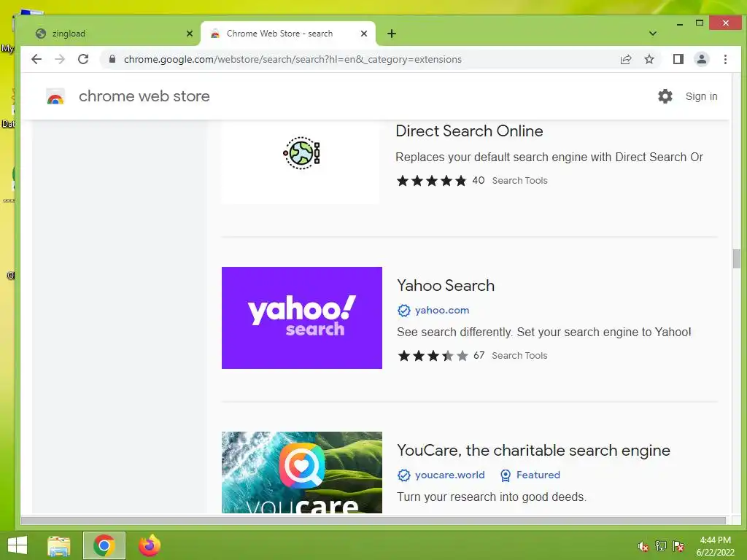Open Direct Search Online extension title
Image resolution: width=747 pixels, height=560 pixels.
pyautogui.click(x=469, y=131)
